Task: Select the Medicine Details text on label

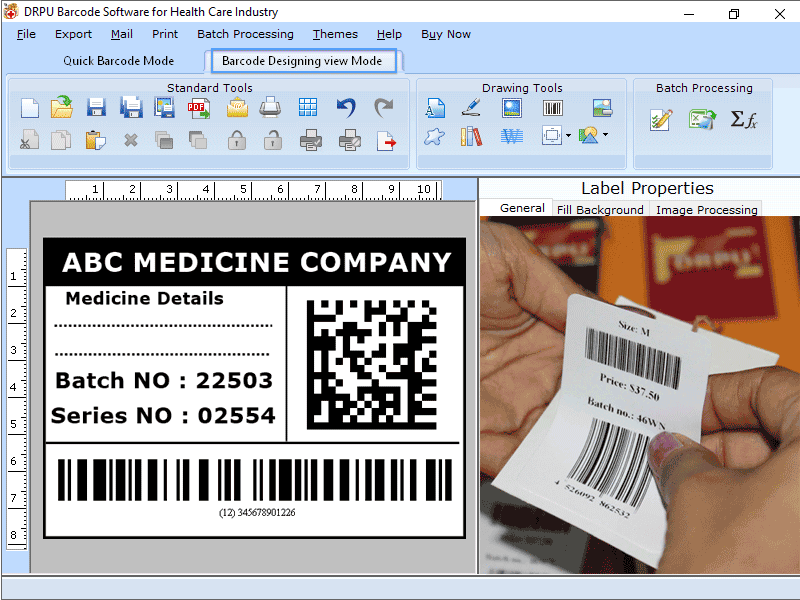Action: (x=144, y=298)
